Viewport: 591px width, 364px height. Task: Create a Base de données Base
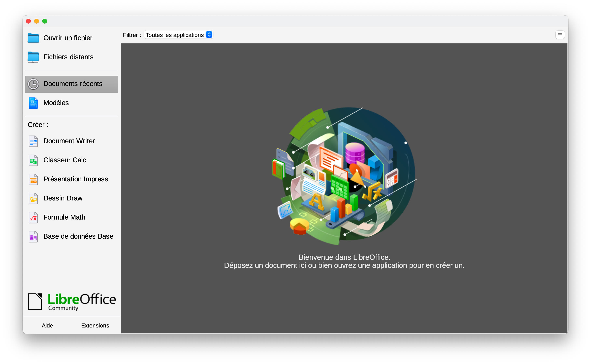(78, 236)
